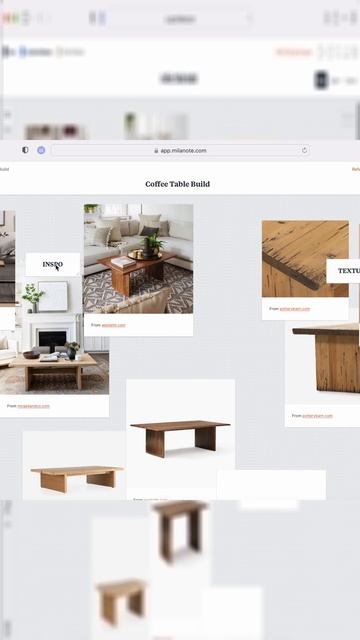
Task: Open the westelm.com source link
Action: click(x=113, y=325)
